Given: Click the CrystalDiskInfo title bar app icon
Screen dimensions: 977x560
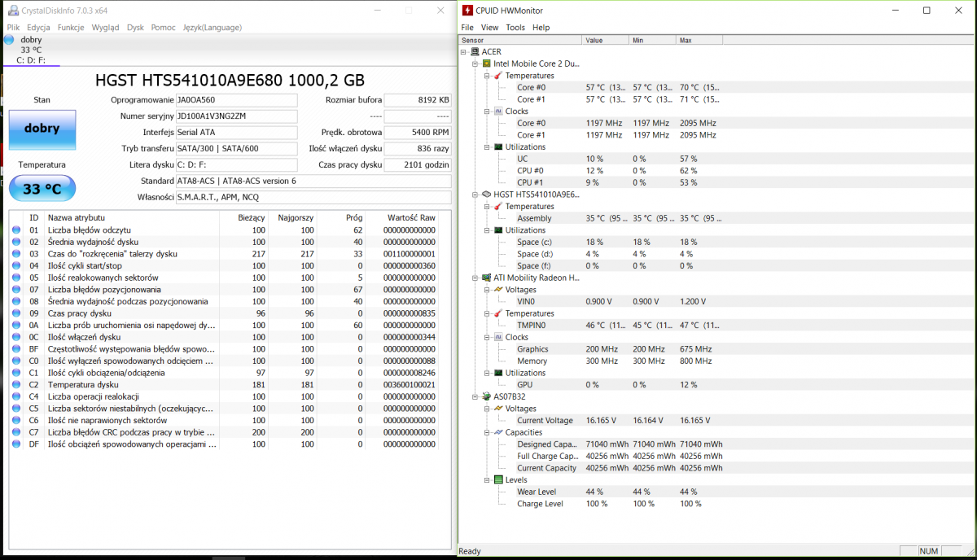Looking at the screenshot, I should [11, 11].
